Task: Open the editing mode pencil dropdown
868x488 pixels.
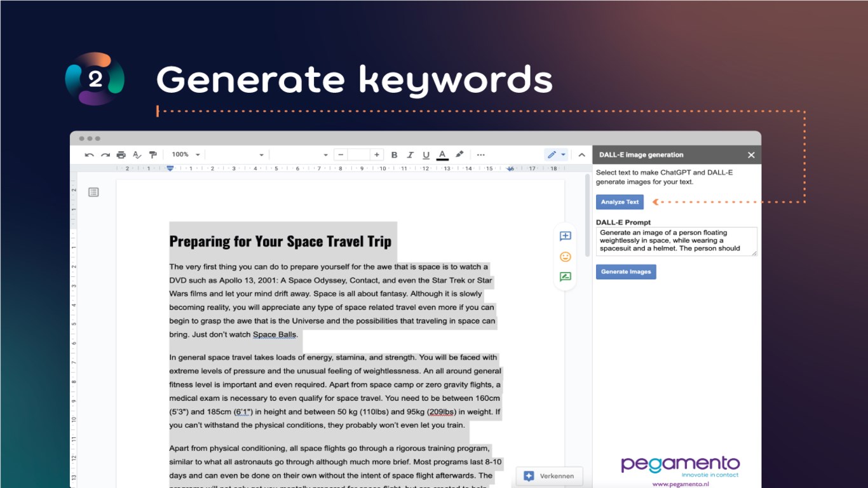Action: click(556, 155)
